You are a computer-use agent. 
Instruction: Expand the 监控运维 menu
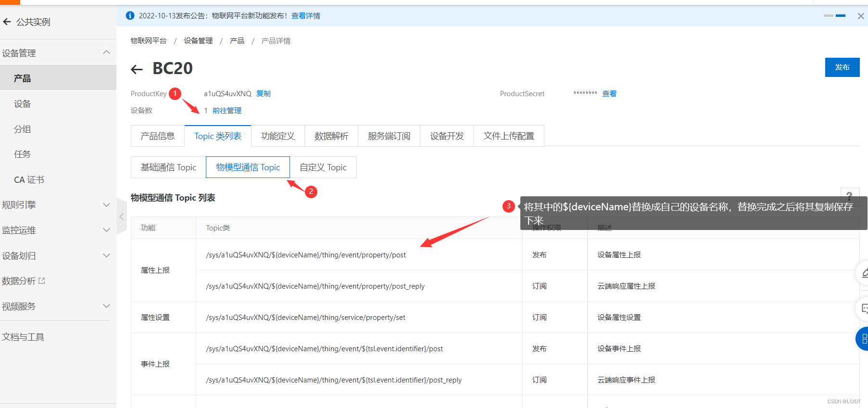point(106,230)
